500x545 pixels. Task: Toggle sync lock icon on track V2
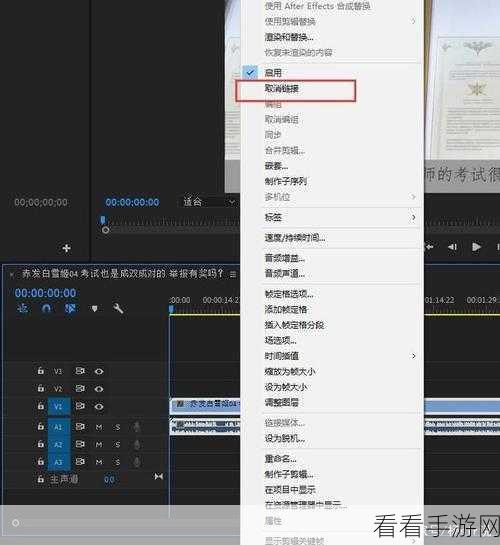[x=80, y=388]
